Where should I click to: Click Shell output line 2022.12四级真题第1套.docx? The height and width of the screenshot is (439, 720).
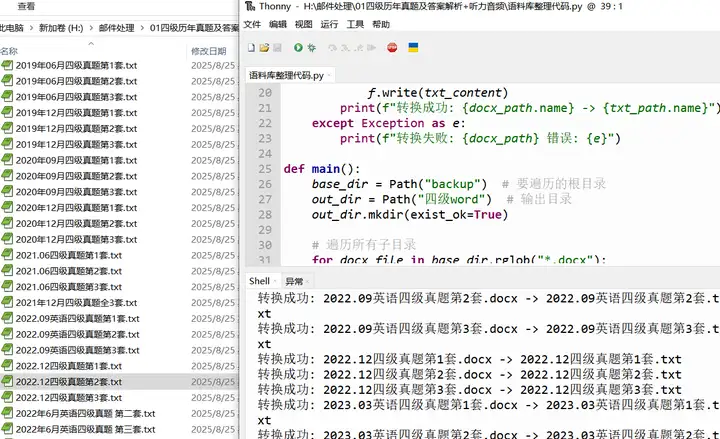coord(469,359)
